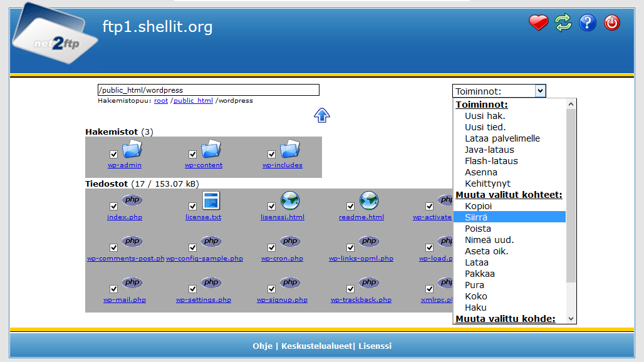Select the highlighted Siirrä option
This screenshot has height=362, width=644.
click(509, 217)
